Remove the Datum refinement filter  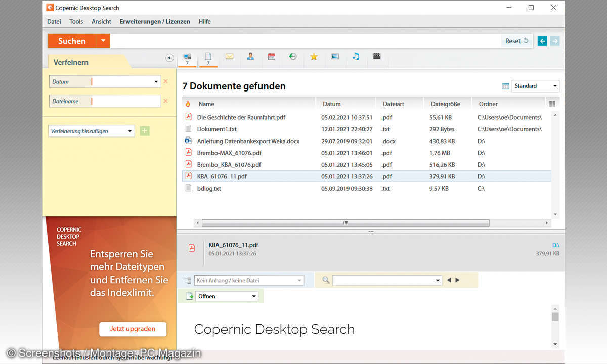click(165, 81)
